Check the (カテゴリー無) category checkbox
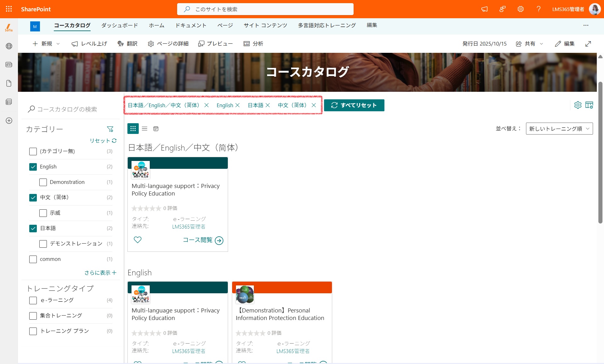Screen dimensions: 604x364 tap(33, 152)
